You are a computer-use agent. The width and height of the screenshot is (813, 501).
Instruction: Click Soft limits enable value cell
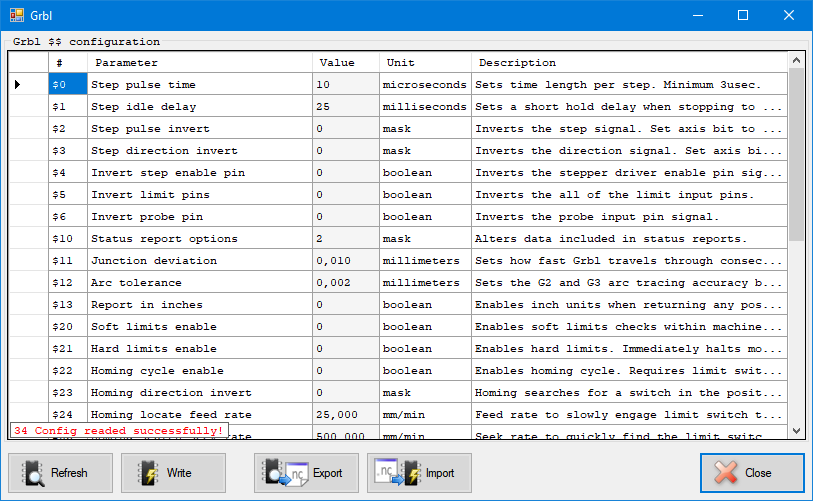pos(346,327)
